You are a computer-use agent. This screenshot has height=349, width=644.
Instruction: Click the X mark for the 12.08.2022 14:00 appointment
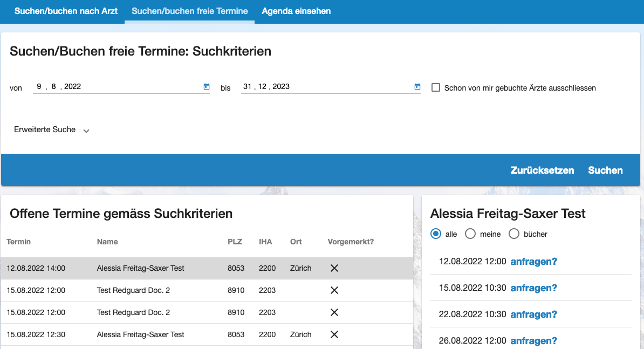334,268
